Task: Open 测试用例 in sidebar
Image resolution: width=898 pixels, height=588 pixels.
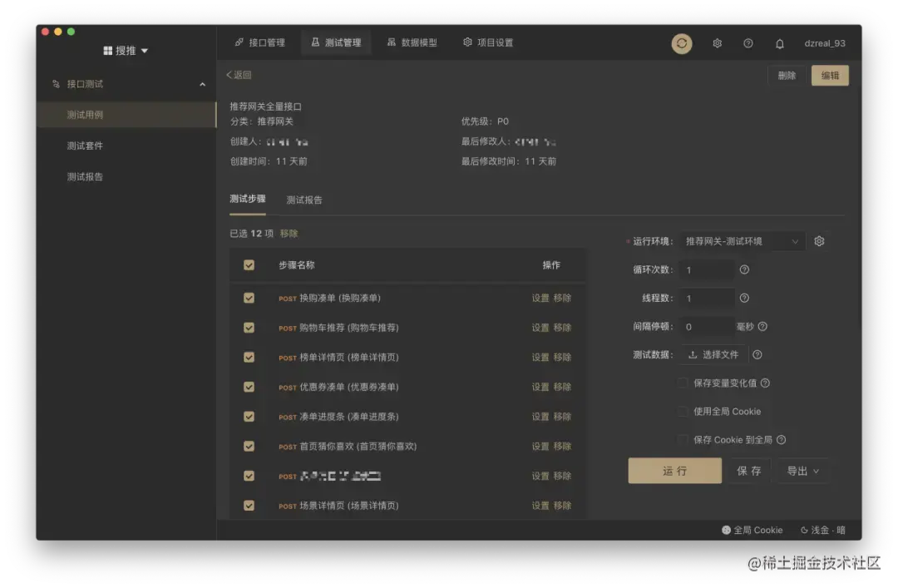Action: pos(126,115)
